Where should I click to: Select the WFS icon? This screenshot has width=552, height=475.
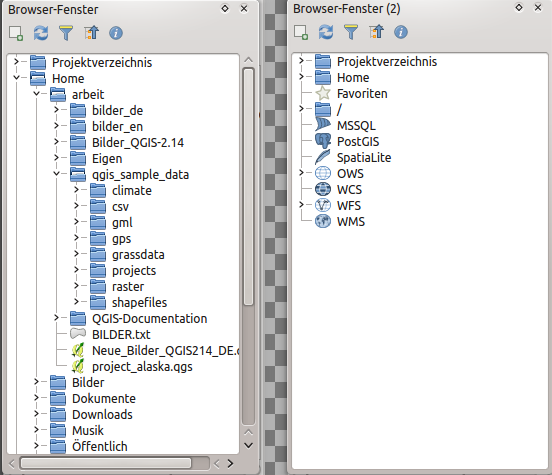pos(323,205)
